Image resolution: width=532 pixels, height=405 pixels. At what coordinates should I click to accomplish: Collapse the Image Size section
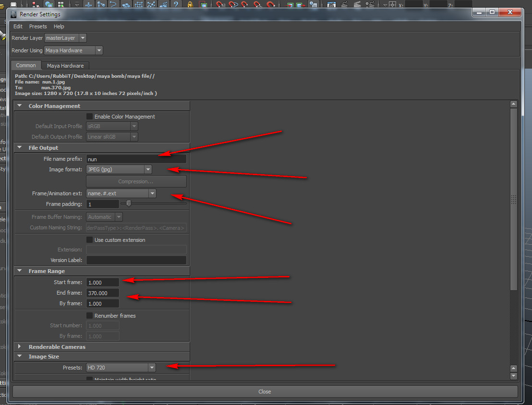click(x=19, y=356)
